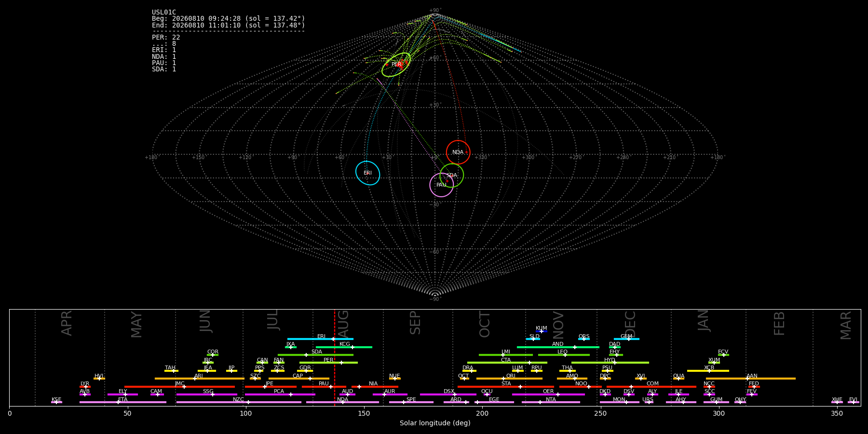Click the +90° label atop the sky map
This screenshot has width=868, height=434.
[435, 11]
